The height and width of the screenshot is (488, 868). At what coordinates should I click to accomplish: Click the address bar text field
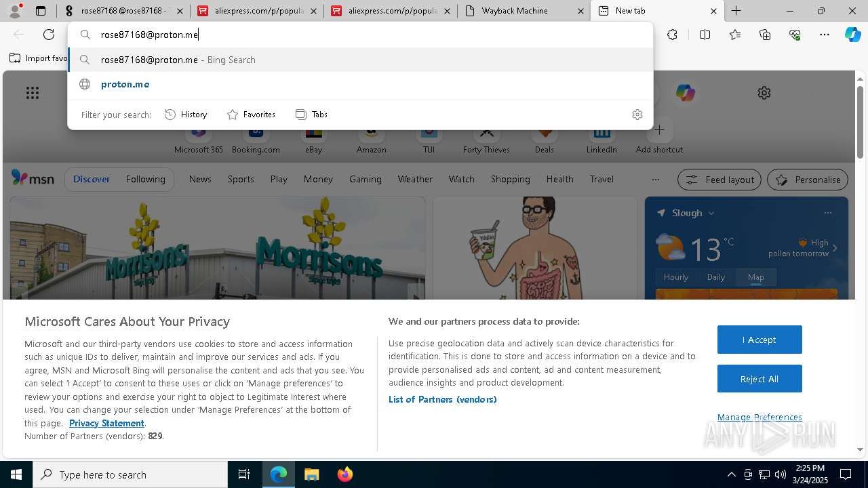[x=360, y=35]
